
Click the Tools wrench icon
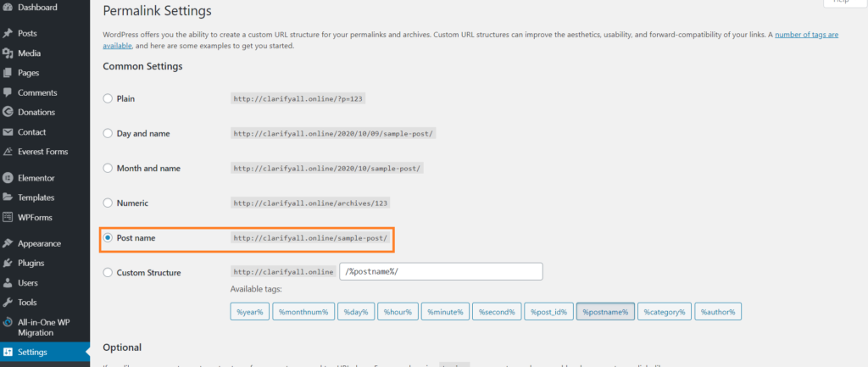tap(8, 303)
